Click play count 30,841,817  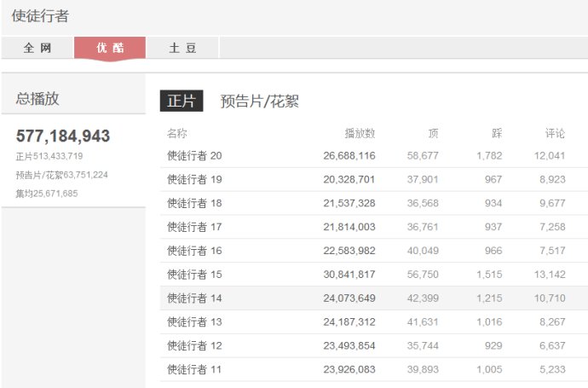(x=349, y=275)
